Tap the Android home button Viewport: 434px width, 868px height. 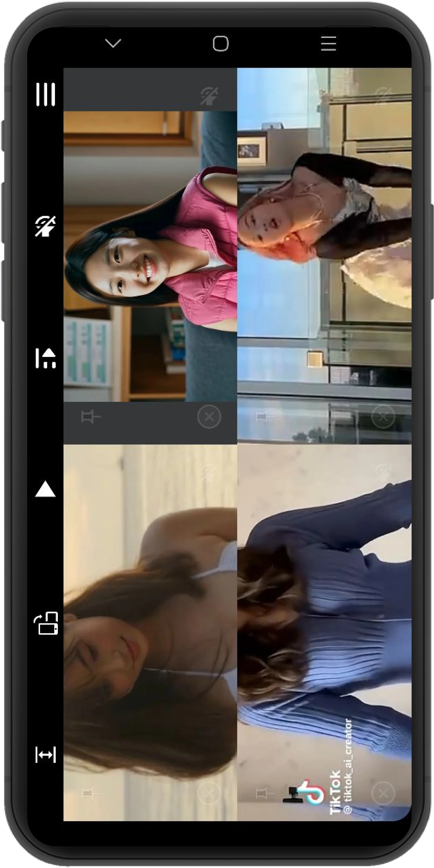221,43
